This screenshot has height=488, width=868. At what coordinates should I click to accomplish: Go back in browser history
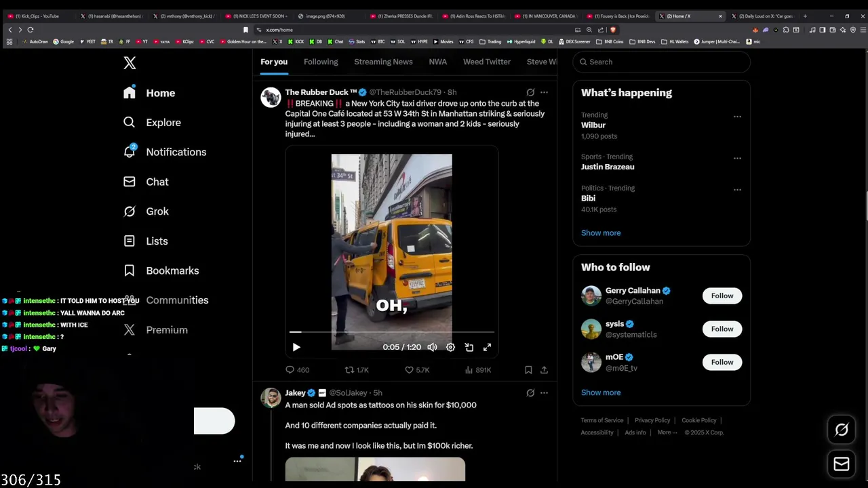click(x=9, y=30)
